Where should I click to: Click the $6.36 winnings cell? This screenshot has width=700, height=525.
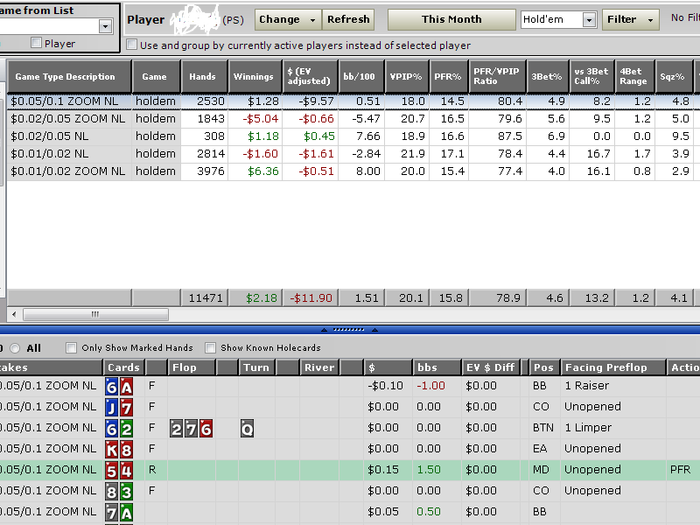[255, 171]
